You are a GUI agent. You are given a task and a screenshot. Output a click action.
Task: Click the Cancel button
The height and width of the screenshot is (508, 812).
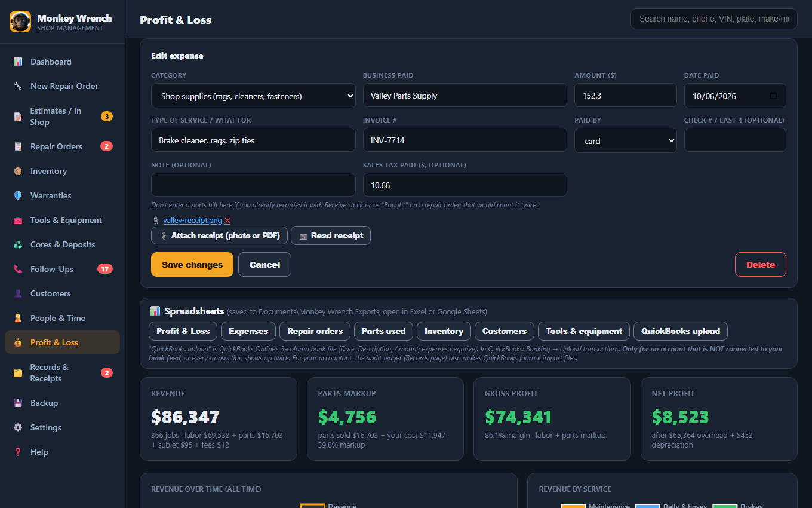tap(264, 265)
